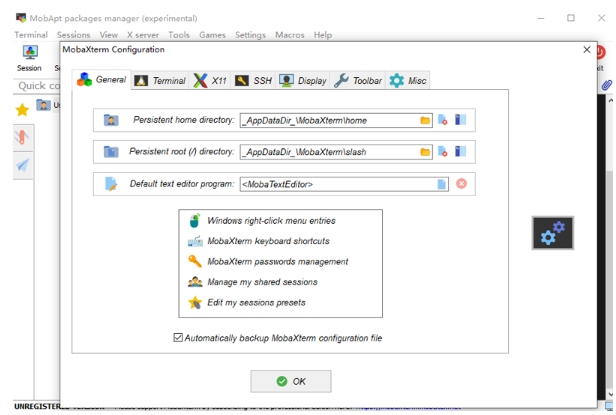This screenshot has width=616, height=415.
Task: Click the red tools sidebar icon
Action: coord(22,138)
